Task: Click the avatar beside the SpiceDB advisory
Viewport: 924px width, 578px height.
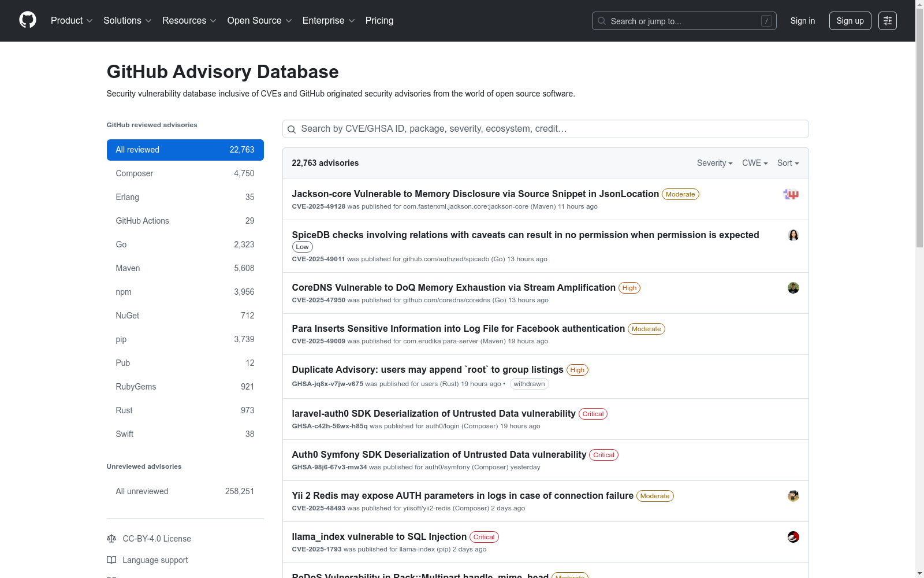Action: [x=793, y=235]
